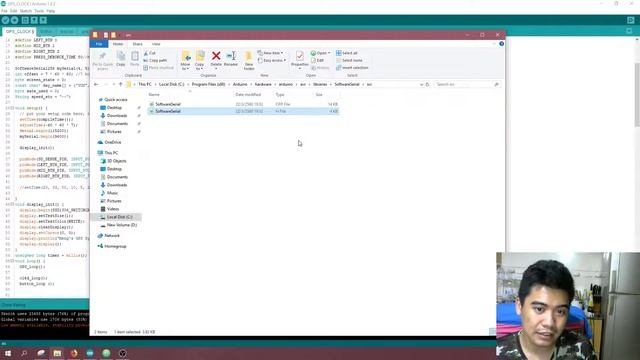Viewport: 640px width, 360px height.
Task: Click Edit in the Open group
Action: click(318, 60)
